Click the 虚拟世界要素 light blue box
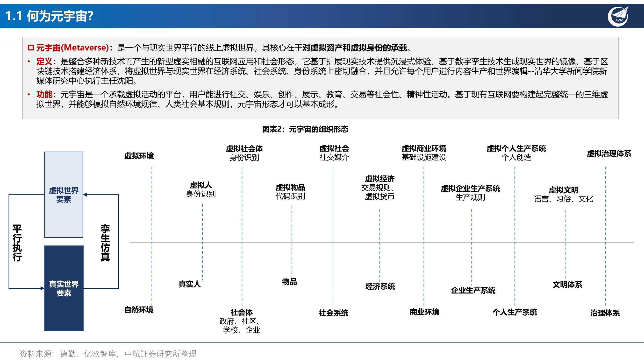 click(x=64, y=195)
